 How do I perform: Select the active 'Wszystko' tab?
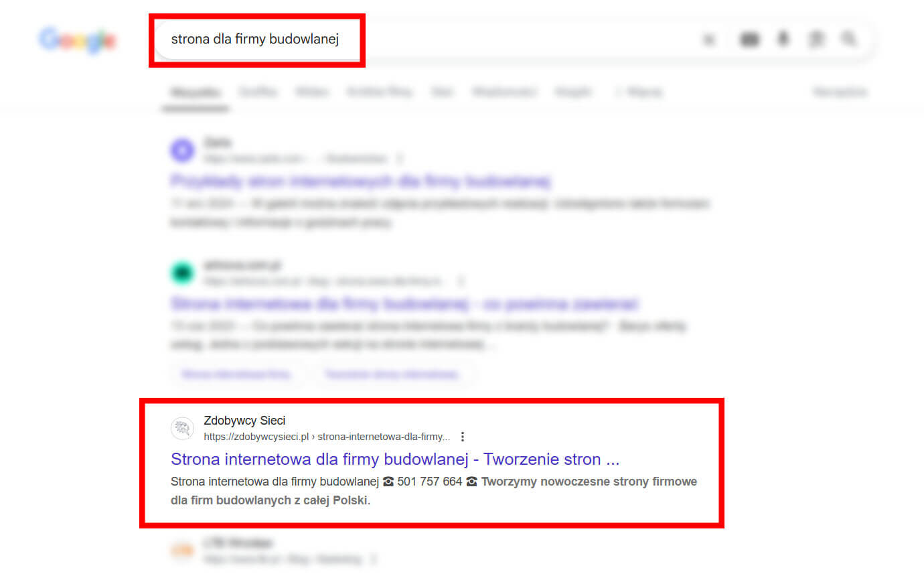coord(195,92)
